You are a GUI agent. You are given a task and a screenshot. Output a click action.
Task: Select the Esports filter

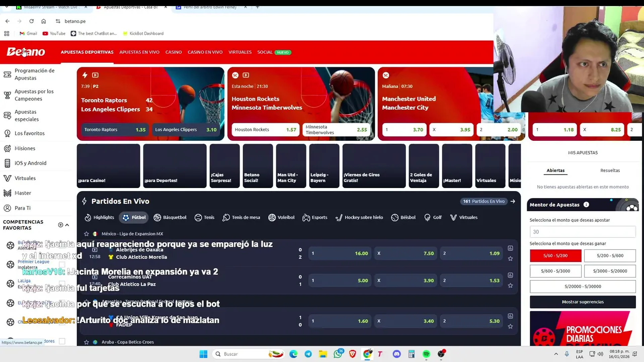pyautogui.click(x=314, y=217)
